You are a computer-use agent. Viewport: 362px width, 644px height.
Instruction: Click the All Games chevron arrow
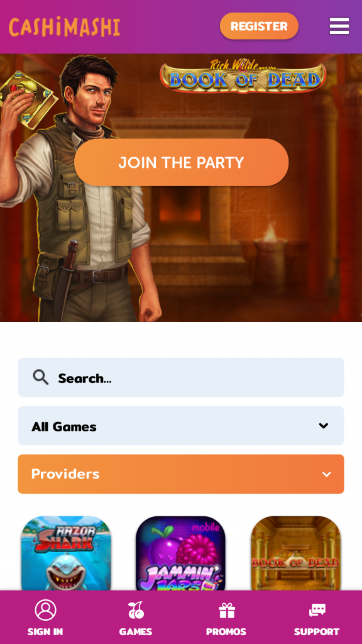(x=324, y=426)
